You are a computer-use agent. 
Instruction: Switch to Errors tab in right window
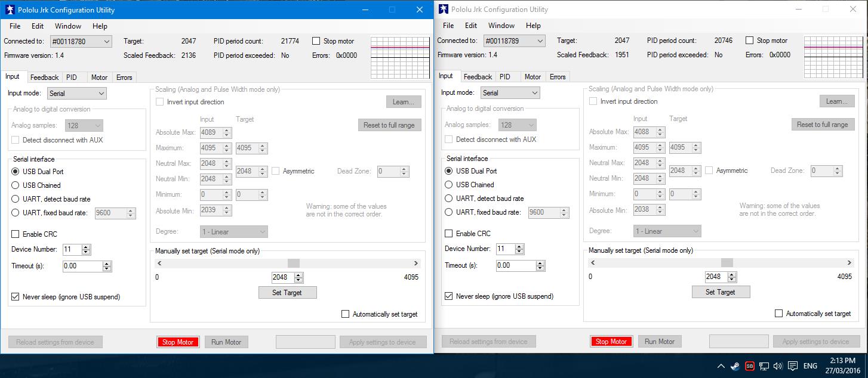tap(558, 77)
